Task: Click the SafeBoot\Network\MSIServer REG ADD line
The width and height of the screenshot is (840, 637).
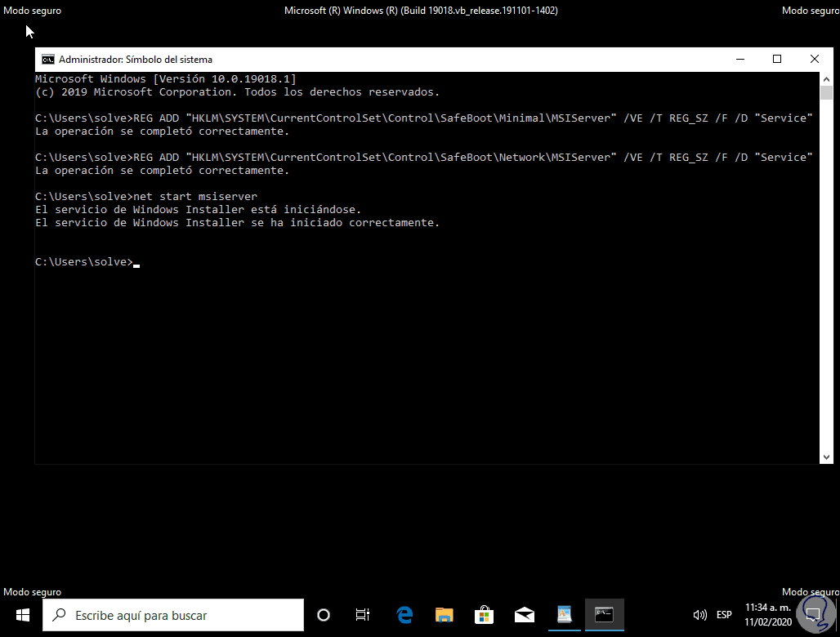Action: [424, 158]
